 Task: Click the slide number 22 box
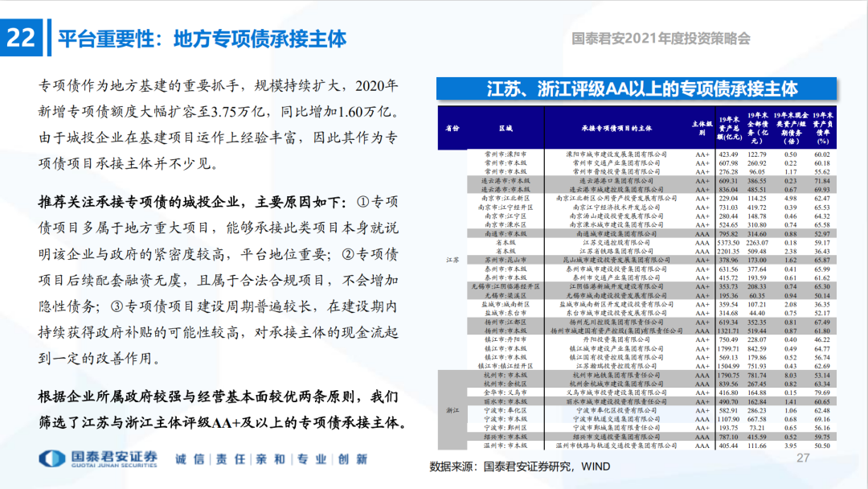coord(21,38)
